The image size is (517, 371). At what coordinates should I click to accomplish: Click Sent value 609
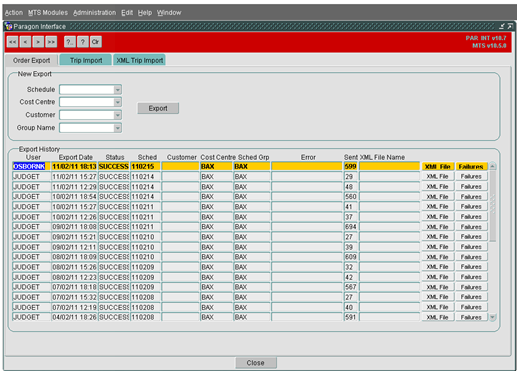tap(350, 257)
